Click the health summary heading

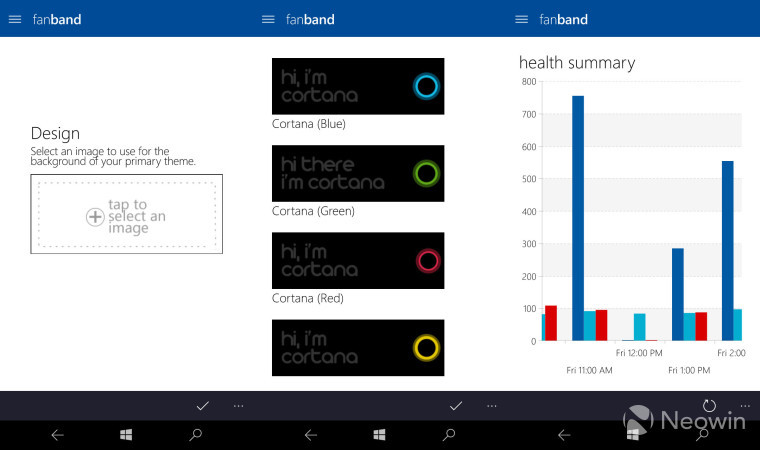pos(577,63)
